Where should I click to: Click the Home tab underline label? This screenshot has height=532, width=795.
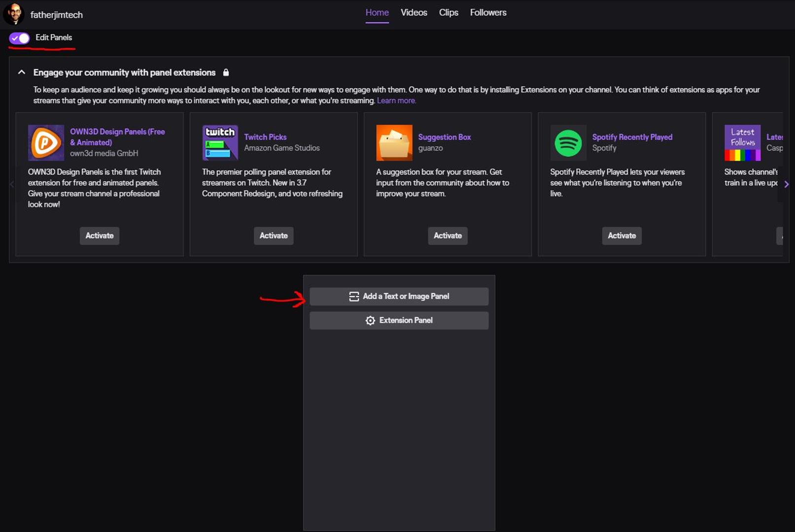click(377, 13)
